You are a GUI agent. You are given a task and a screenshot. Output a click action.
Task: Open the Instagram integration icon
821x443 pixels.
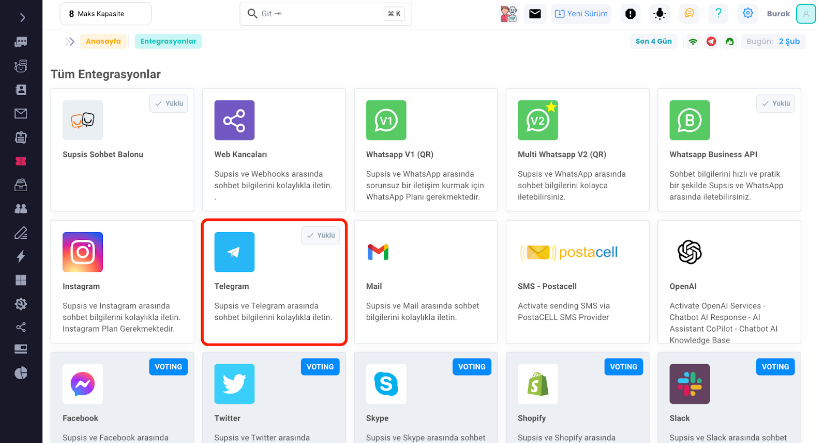(83, 252)
